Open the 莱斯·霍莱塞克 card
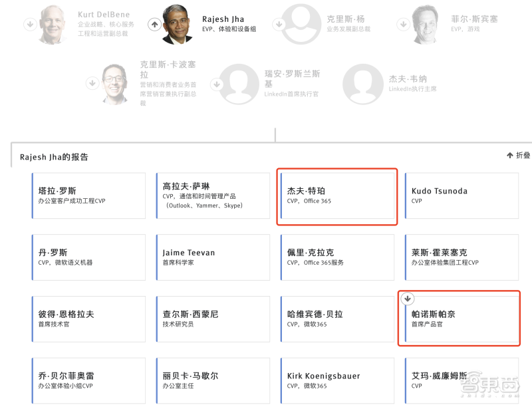The width and height of the screenshot is (532, 409). point(462,257)
